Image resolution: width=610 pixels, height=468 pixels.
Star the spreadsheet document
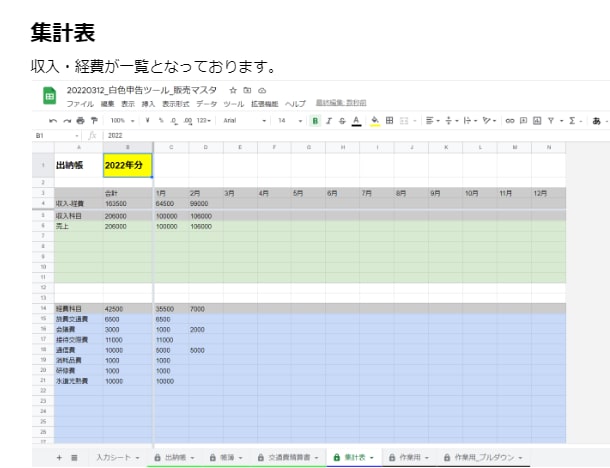tap(233, 91)
